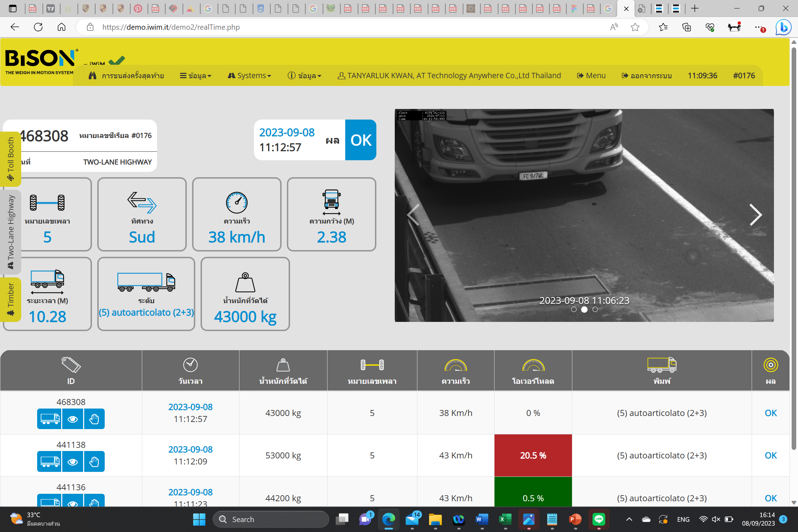Click truck icon for record 468308
The height and width of the screenshot is (532, 798).
50,419
